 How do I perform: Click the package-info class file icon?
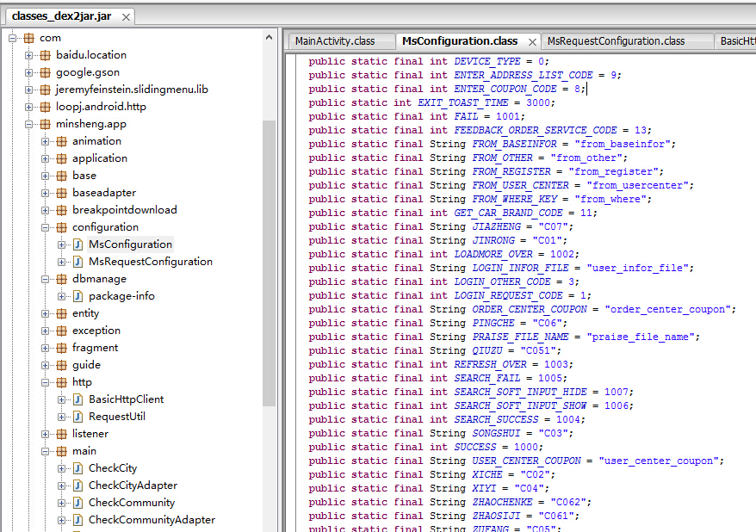78,296
